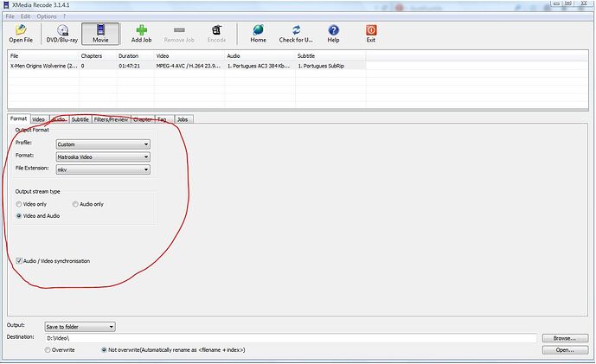
Task: Click the Portugues AC3 384 Kb audio cell
Action: coord(259,66)
